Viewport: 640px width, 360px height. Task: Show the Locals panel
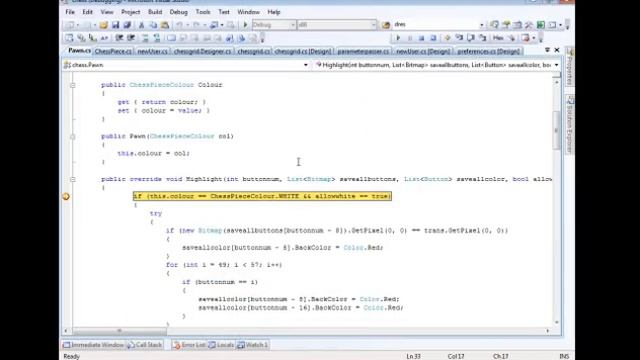click(222, 345)
